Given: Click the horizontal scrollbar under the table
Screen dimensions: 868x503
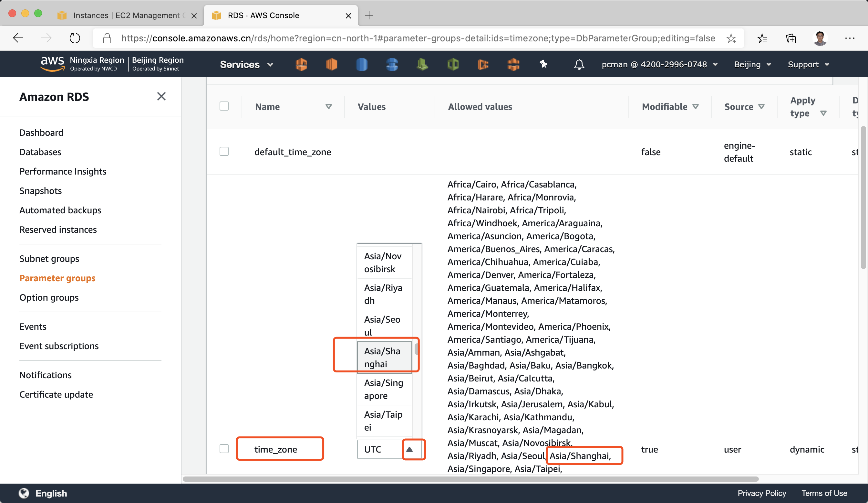Looking at the screenshot, I should [x=470, y=479].
